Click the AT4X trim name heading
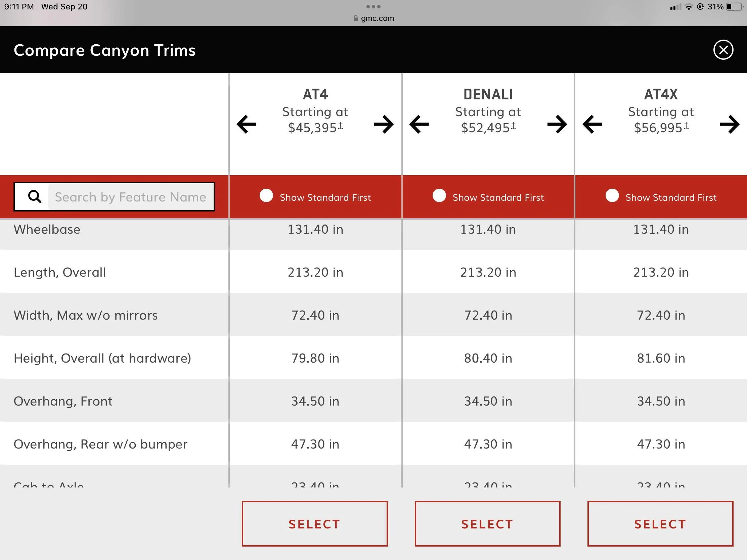This screenshot has height=560, width=747. (661, 94)
